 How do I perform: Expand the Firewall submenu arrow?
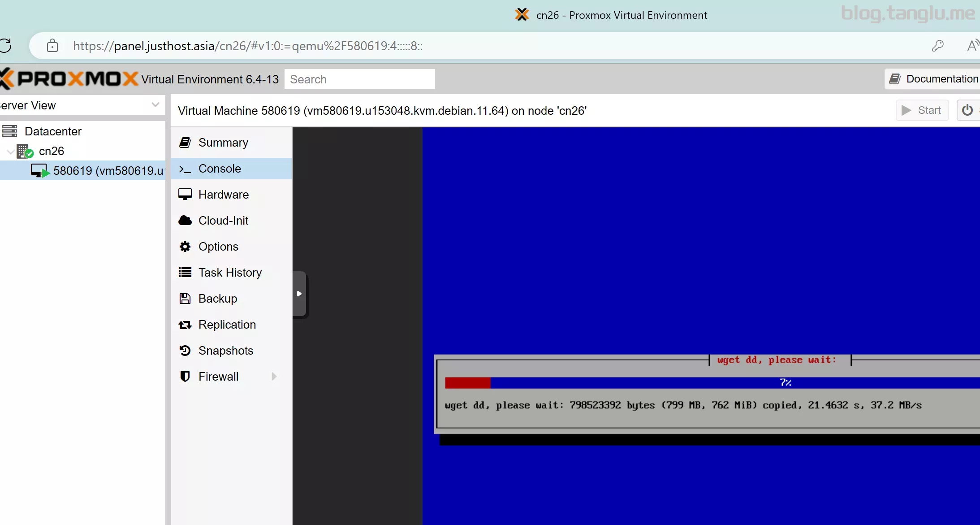click(x=274, y=377)
